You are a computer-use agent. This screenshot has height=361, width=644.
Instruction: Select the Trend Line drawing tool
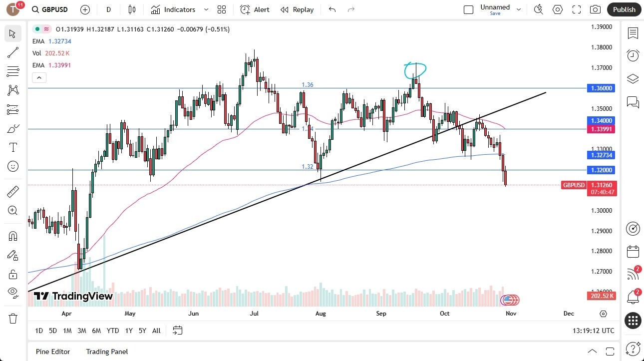tap(13, 52)
